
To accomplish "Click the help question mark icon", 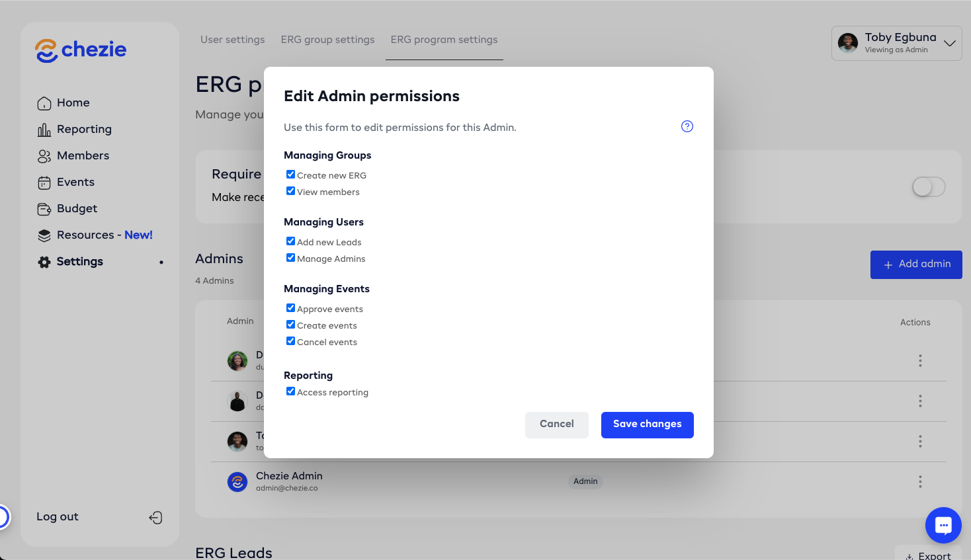I will (687, 126).
